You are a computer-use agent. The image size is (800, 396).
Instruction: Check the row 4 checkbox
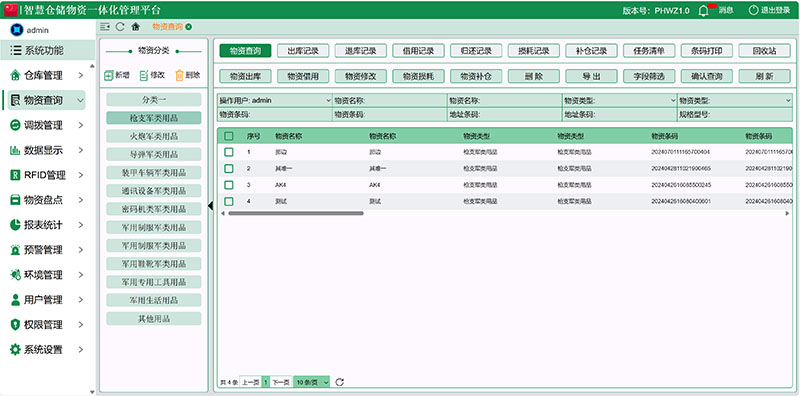pos(229,202)
